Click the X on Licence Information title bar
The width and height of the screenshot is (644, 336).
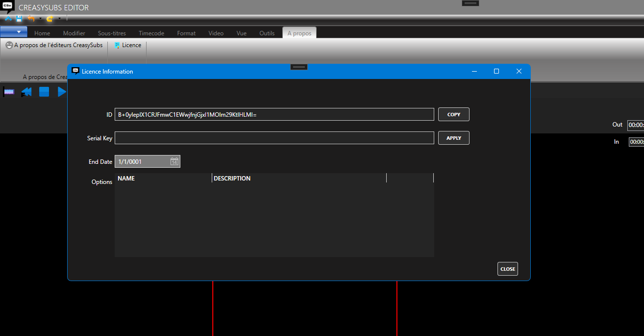click(x=519, y=71)
